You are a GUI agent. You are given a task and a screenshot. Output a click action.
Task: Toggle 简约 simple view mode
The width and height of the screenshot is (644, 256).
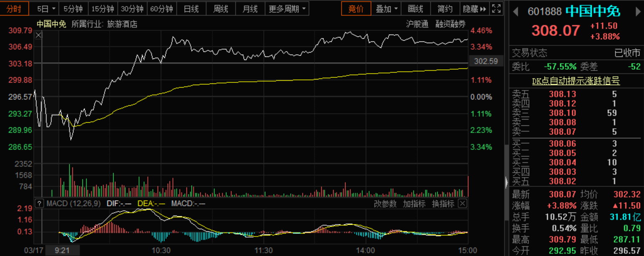coord(445,9)
